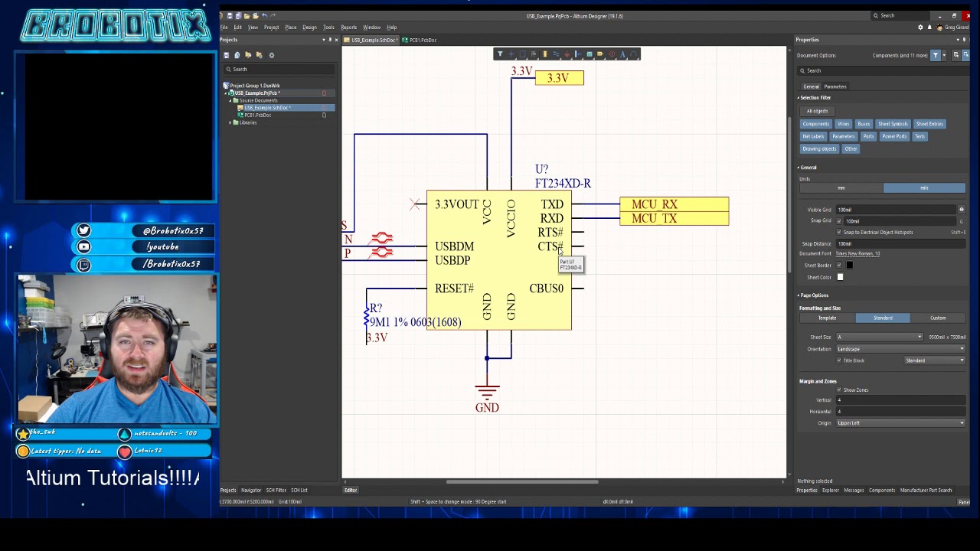
Task: Open the Orientation Landscape dropdown
Action: coord(900,349)
